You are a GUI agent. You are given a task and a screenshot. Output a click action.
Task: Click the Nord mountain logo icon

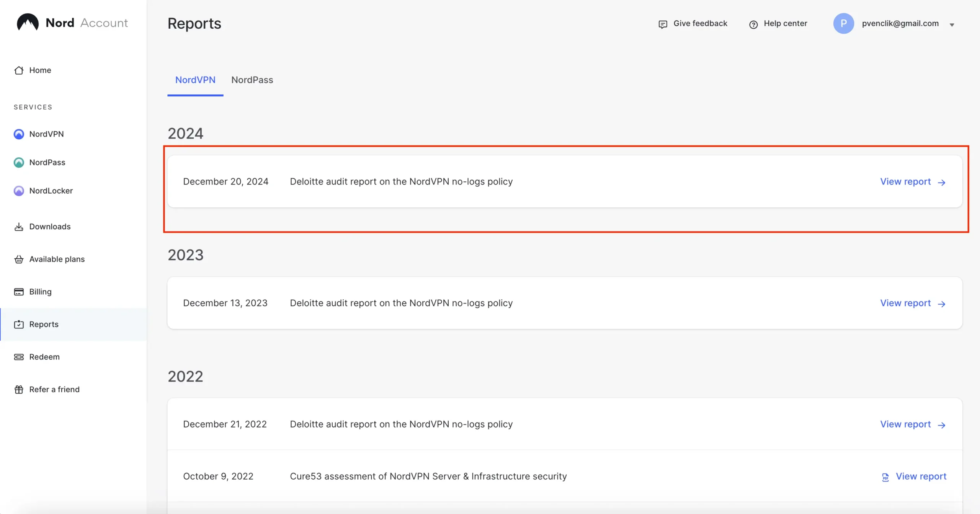pyautogui.click(x=28, y=22)
